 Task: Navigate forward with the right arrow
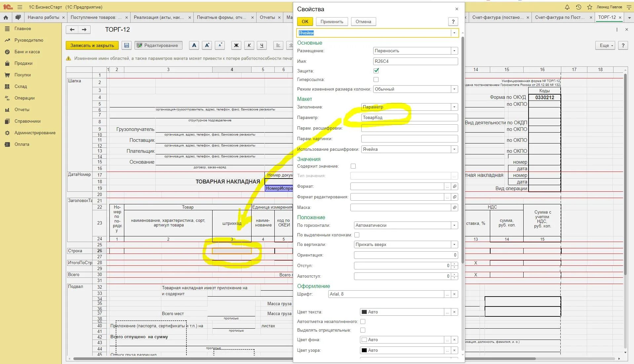coord(84,30)
